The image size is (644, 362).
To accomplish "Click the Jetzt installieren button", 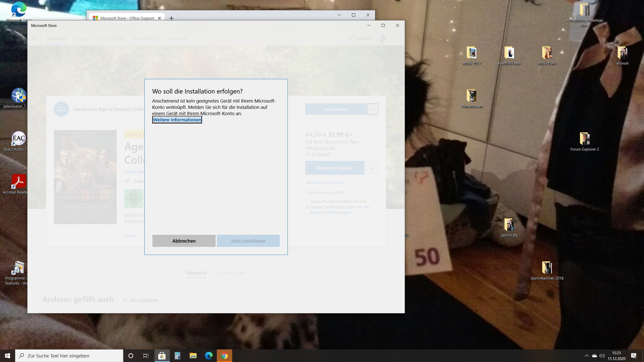I will click(248, 241).
